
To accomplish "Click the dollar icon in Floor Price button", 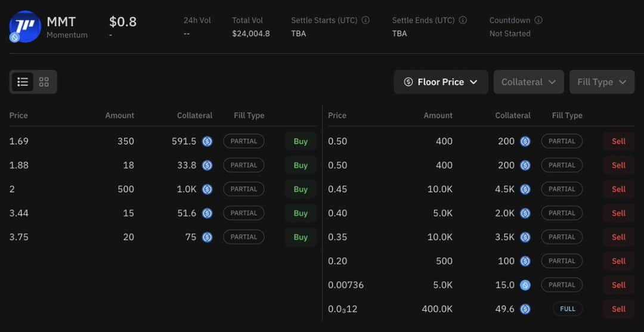I will (x=408, y=82).
